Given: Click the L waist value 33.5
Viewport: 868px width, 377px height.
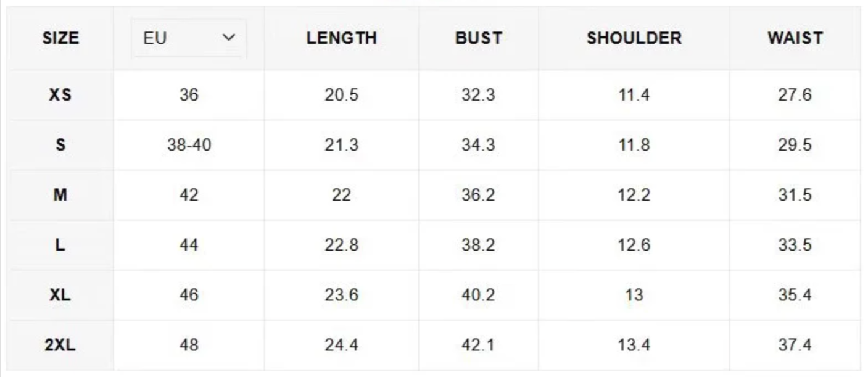Looking at the screenshot, I should pyautogui.click(x=795, y=246).
